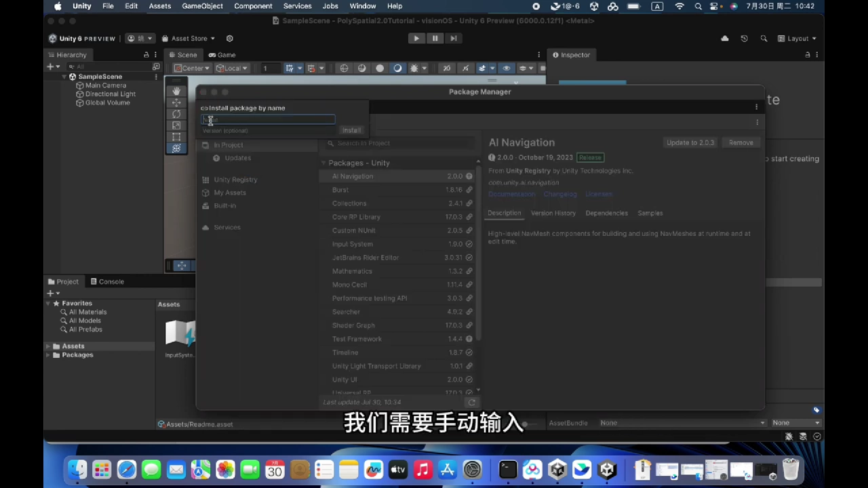The height and width of the screenshot is (488, 868).
Task: Open Terminal from the Dock
Action: click(507, 469)
